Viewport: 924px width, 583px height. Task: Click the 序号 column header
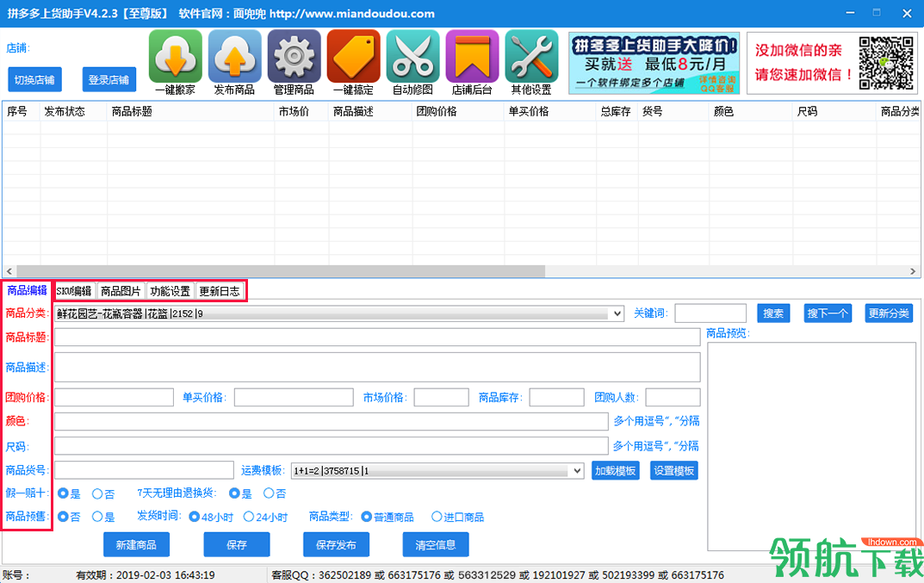coord(22,111)
